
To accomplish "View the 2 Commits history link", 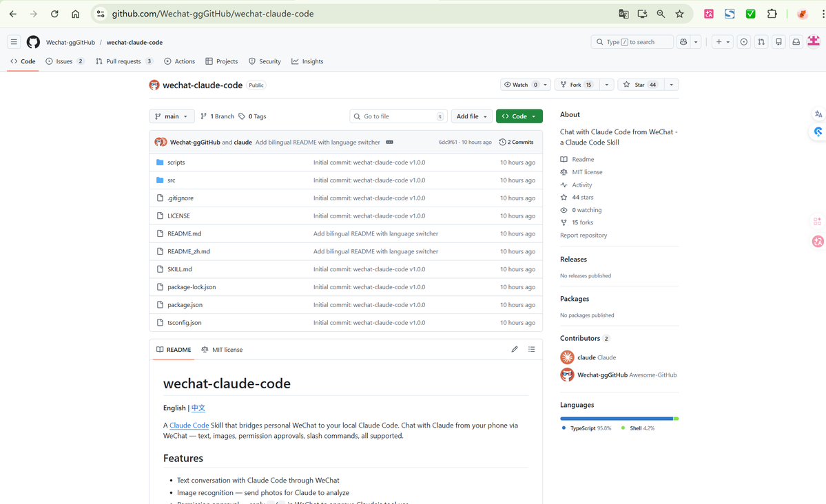I will point(516,143).
